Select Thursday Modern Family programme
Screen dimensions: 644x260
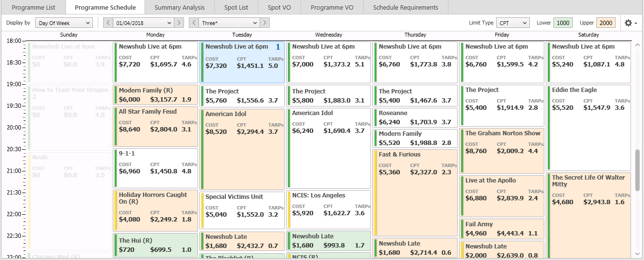415,138
